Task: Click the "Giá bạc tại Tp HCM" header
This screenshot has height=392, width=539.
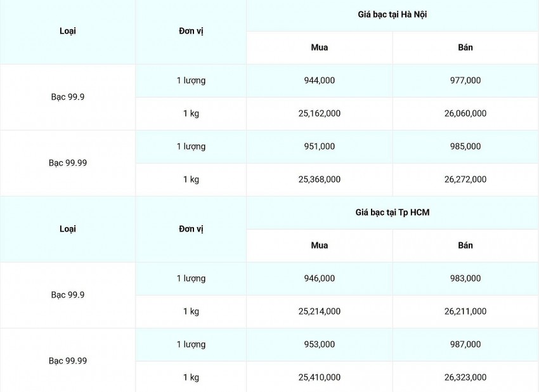Action: (x=392, y=212)
